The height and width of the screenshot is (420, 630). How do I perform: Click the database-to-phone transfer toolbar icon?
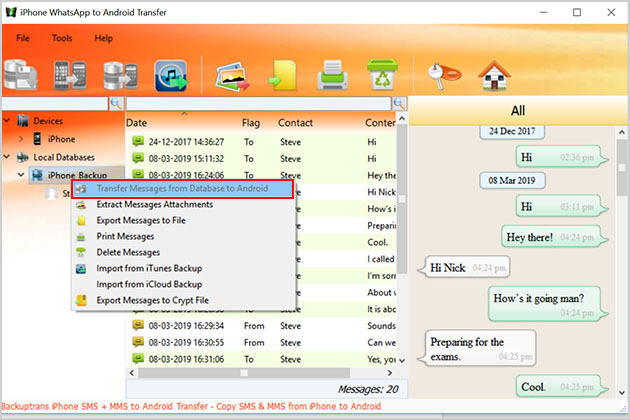[120, 75]
